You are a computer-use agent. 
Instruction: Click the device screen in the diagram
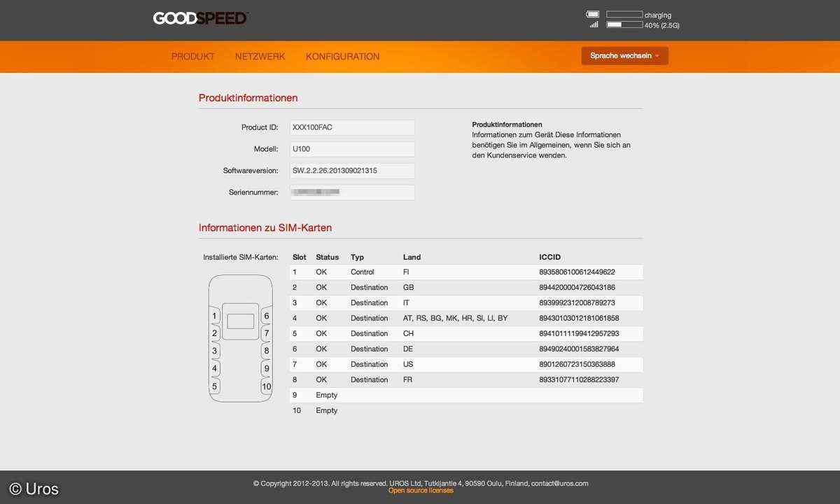(x=241, y=321)
